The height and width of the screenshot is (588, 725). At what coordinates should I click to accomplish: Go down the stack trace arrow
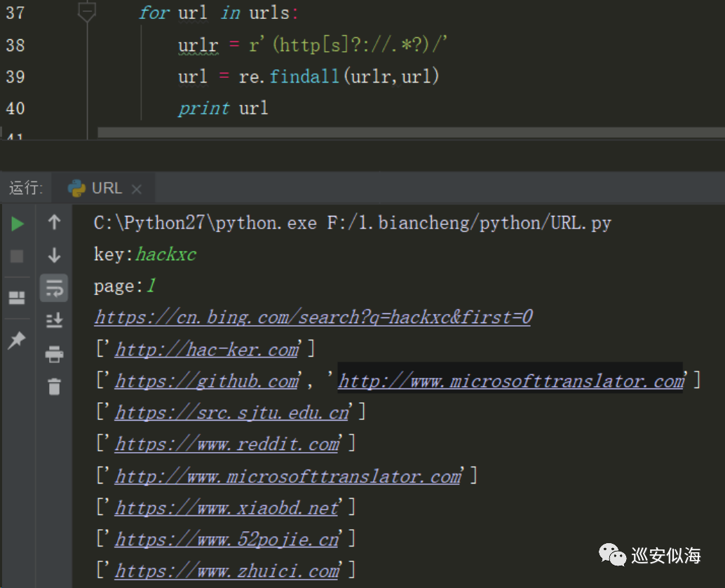coord(54,254)
